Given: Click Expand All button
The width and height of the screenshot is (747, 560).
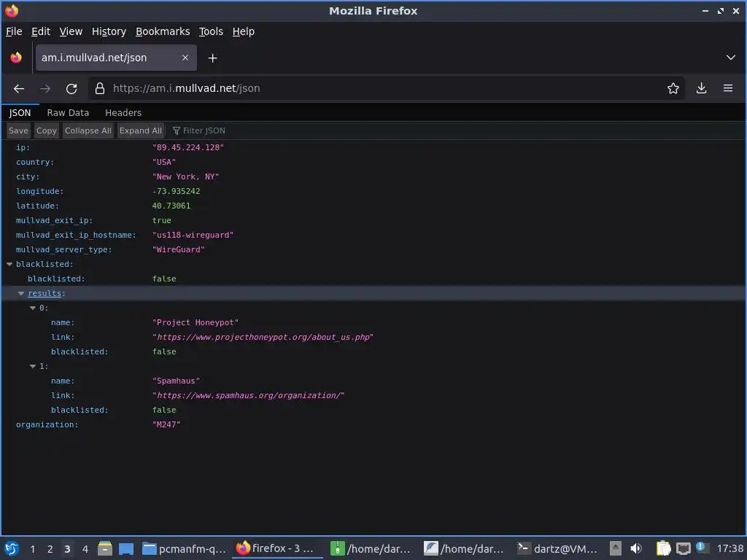Looking at the screenshot, I should click(141, 131).
